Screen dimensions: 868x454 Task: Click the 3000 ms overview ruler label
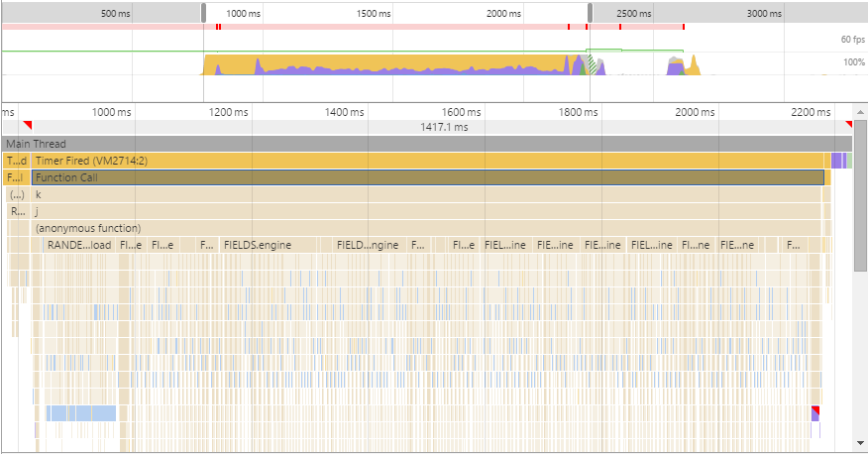pyautogui.click(x=764, y=13)
